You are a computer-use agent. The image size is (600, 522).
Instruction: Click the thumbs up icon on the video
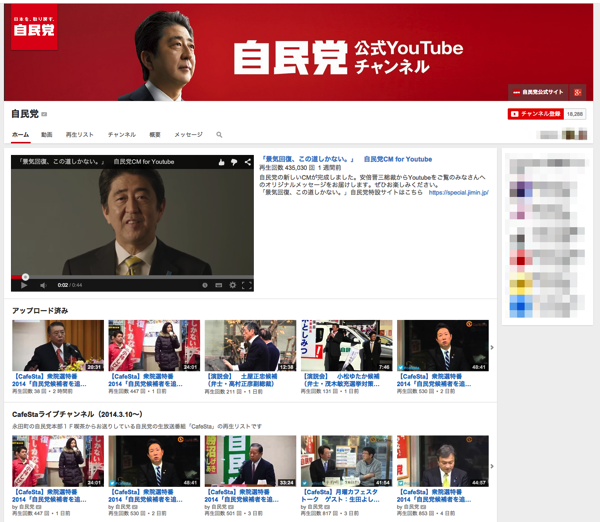221,162
